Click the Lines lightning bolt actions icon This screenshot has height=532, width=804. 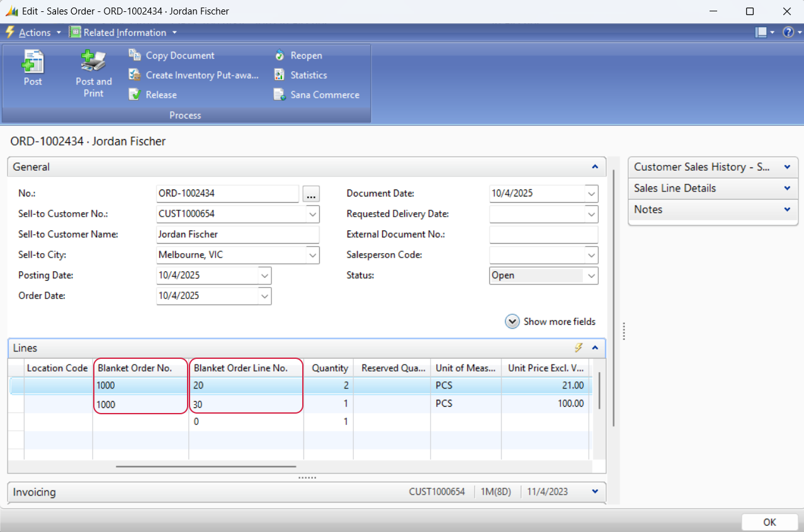(x=579, y=348)
